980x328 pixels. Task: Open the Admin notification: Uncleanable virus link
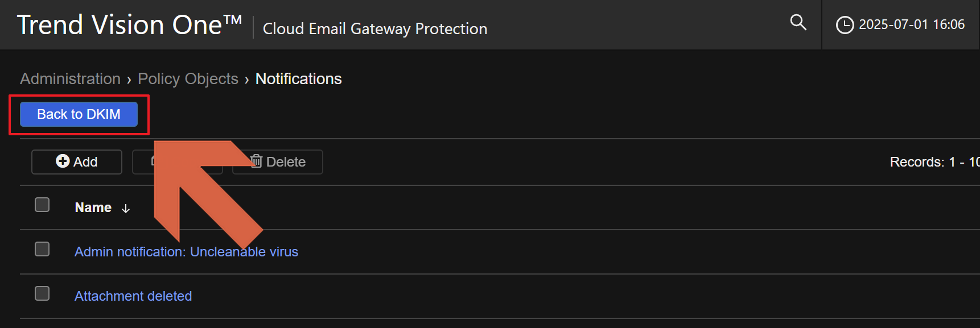[186, 252]
